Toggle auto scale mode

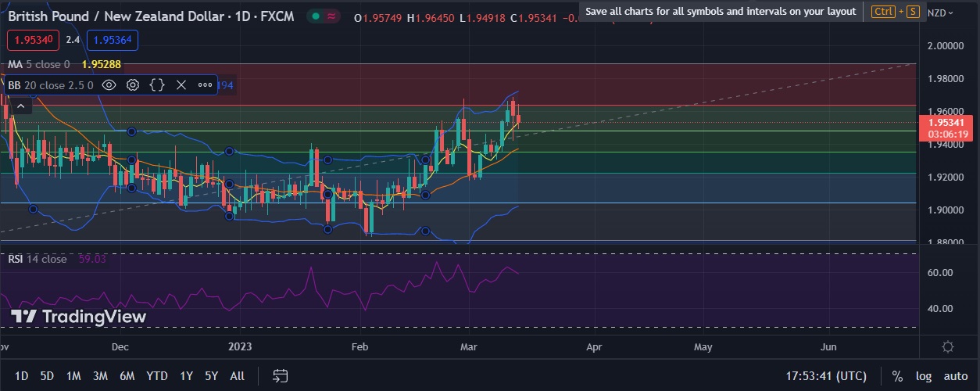(955, 376)
